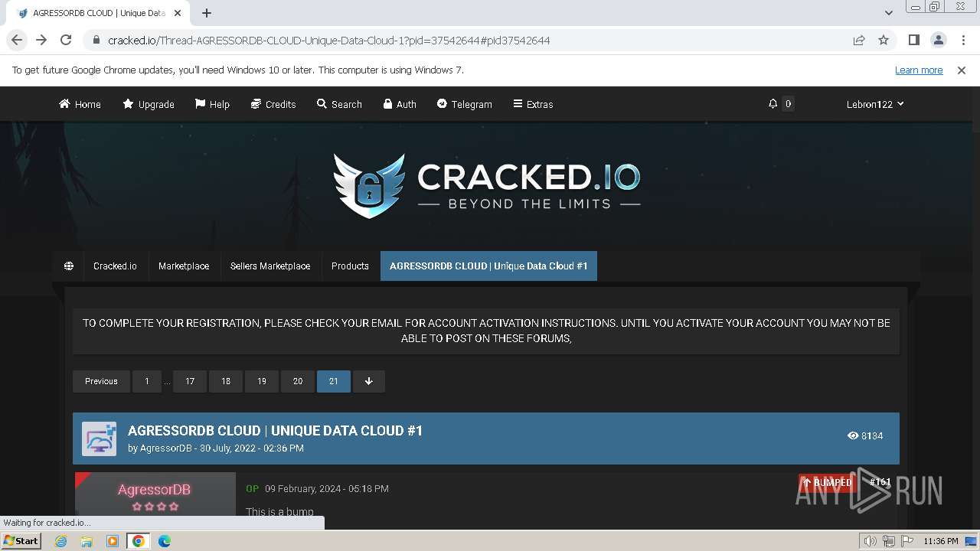The image size is (980, 551).
Task: Open a new browser tab
Action: coord(207,13)
